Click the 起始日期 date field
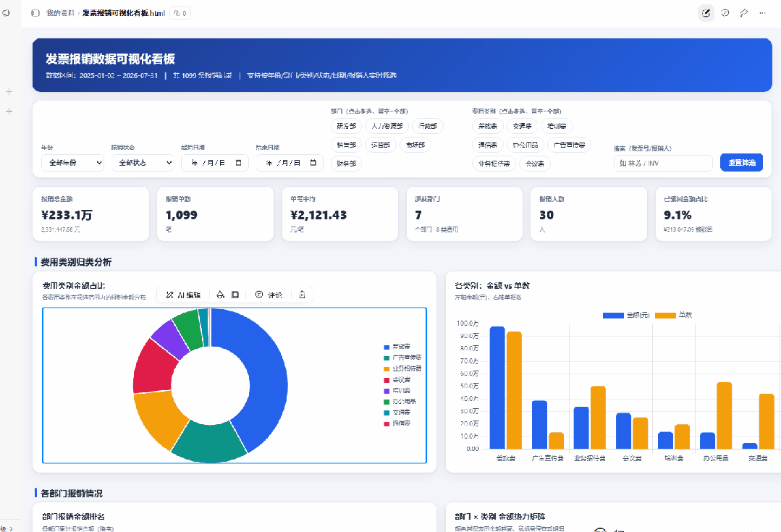Image resolution: width=781 pixels, height=532 pixels. pos(215,163)
